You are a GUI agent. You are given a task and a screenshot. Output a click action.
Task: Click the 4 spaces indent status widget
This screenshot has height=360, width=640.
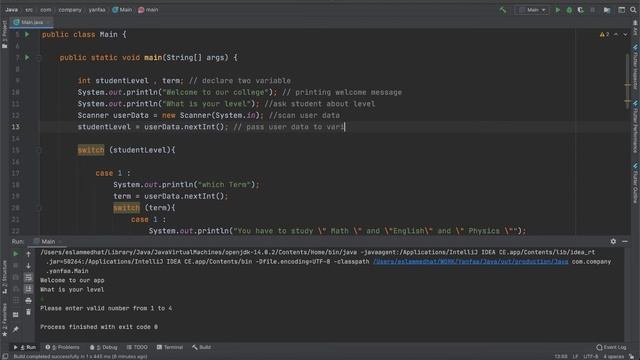click(613, 356)
